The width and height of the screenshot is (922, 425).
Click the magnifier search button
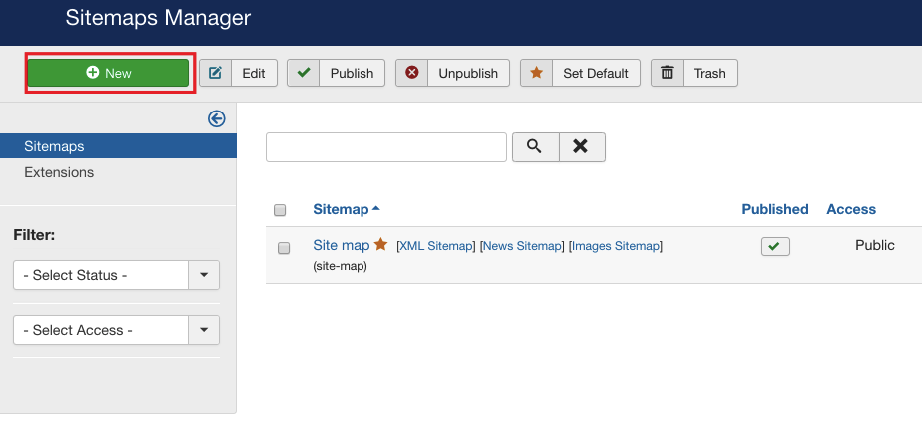[535, 146]
